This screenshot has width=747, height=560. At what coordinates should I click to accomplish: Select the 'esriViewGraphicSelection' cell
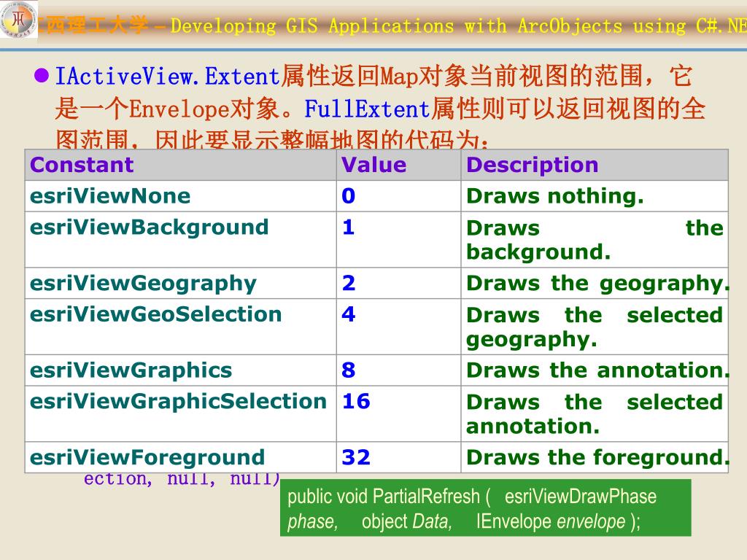pos(181,414)
